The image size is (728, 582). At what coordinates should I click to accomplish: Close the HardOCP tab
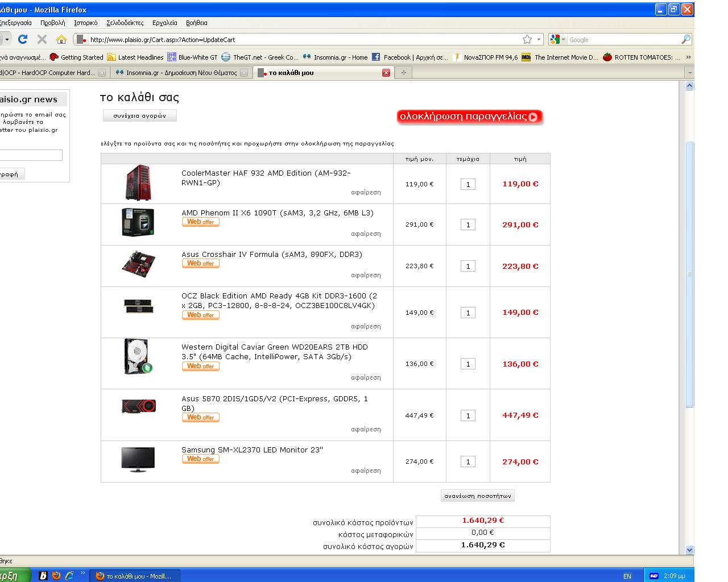(102, 73)
